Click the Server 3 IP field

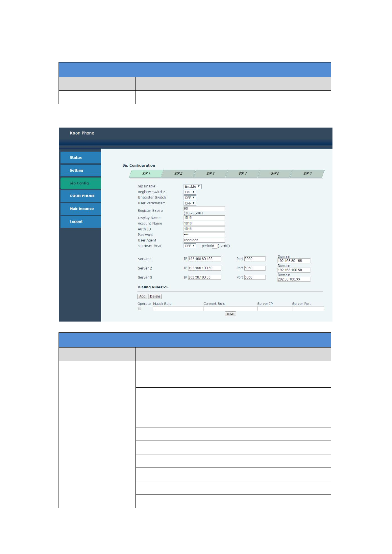click(205, 277)
